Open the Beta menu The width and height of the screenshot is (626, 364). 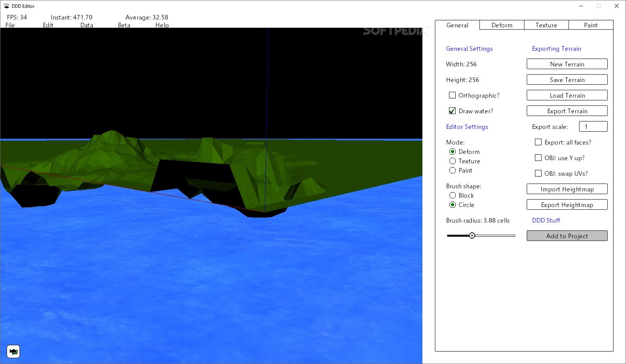click(124, 25)
